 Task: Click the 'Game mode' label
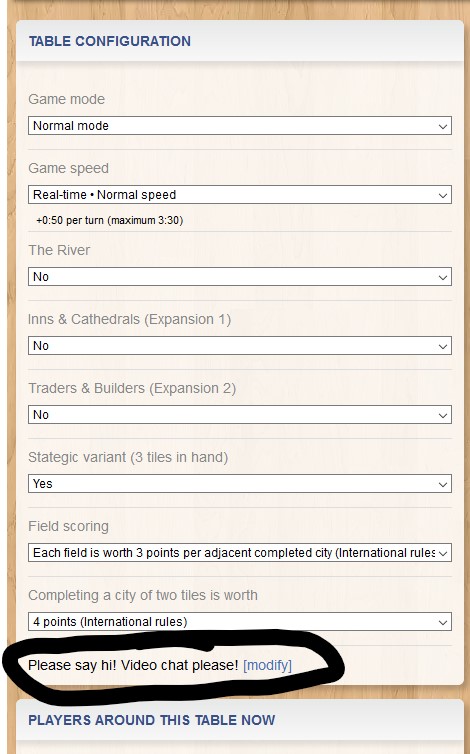coord(66,100)
